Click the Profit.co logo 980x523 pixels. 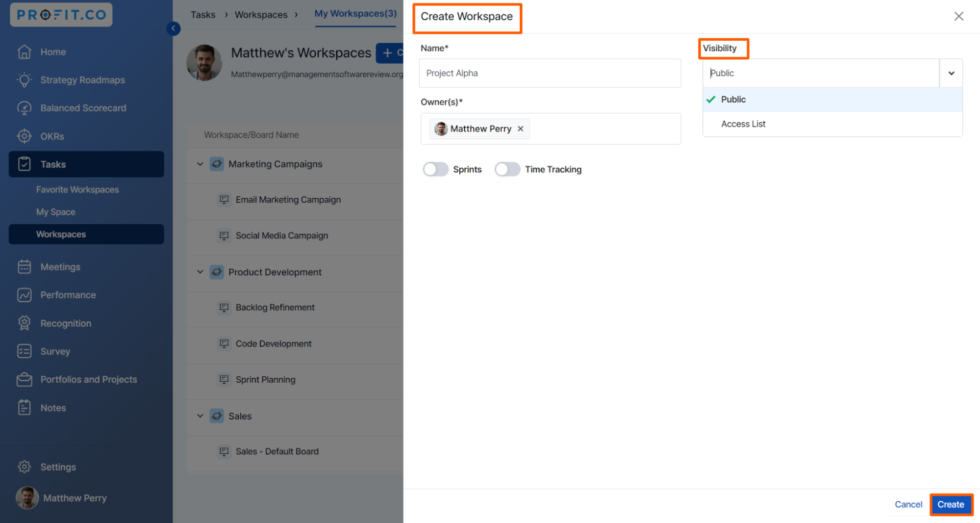tap(61, 15)
